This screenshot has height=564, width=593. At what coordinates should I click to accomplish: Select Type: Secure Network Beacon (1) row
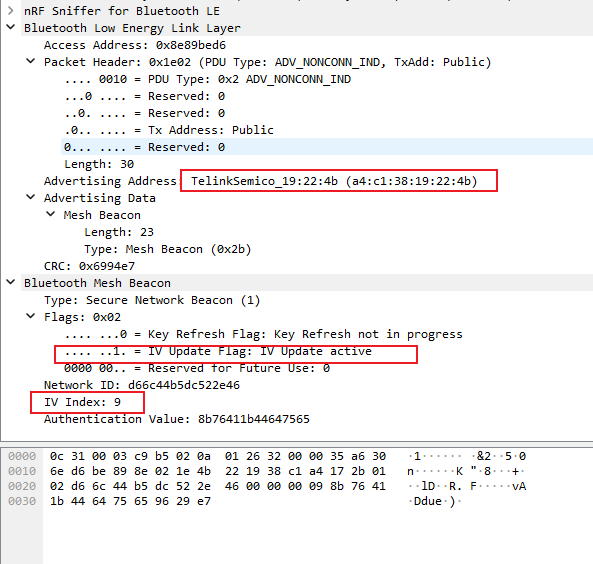pos(152,300)
